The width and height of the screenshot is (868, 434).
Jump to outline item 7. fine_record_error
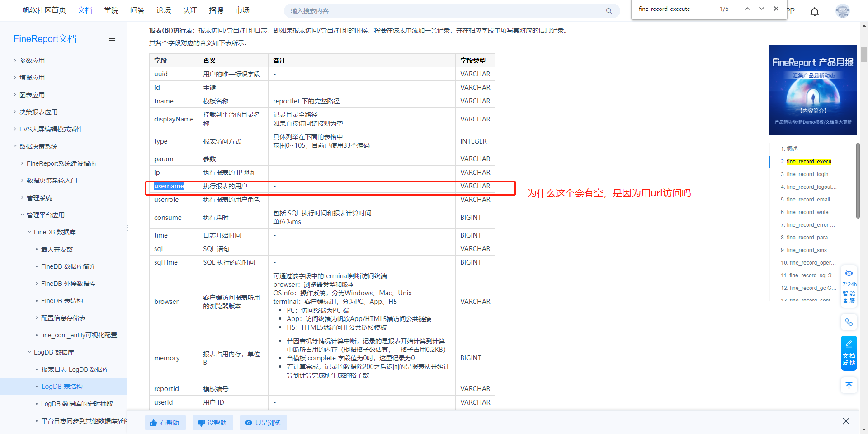(808, 225)
